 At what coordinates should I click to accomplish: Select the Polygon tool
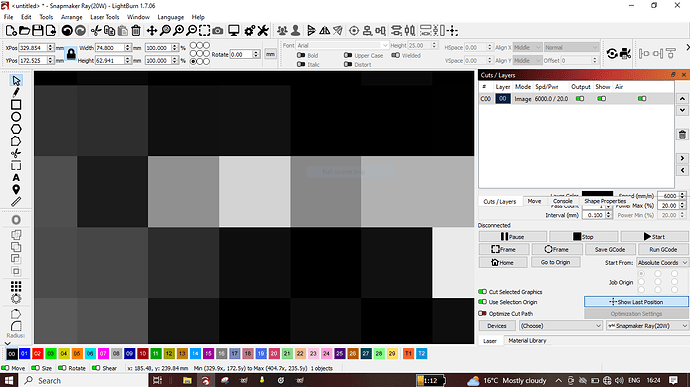pyautogui.click(x=16, y=129)
